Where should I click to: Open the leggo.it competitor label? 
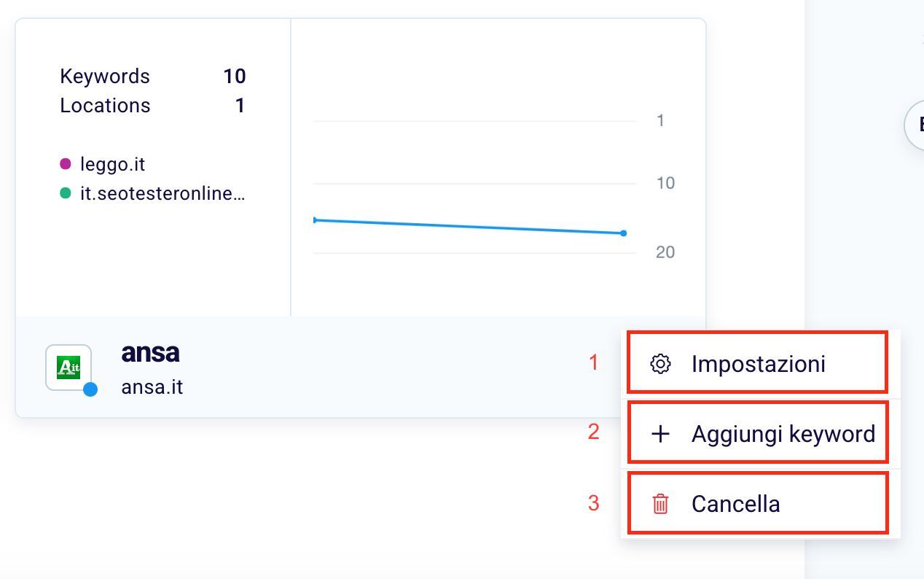coord(113,164)
